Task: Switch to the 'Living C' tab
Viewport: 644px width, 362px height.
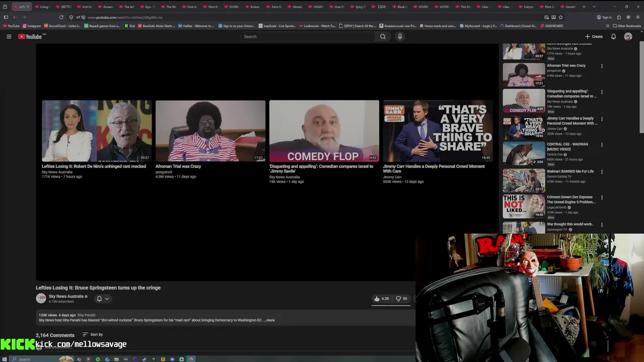Action: 43,7
